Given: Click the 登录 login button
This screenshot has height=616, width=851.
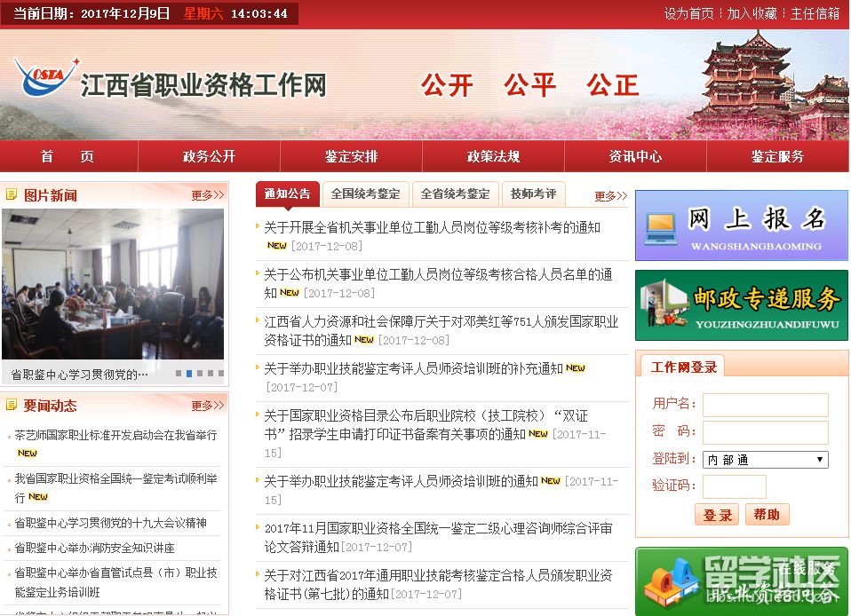Looking at the screenshot, I should [x=716, y=513].
